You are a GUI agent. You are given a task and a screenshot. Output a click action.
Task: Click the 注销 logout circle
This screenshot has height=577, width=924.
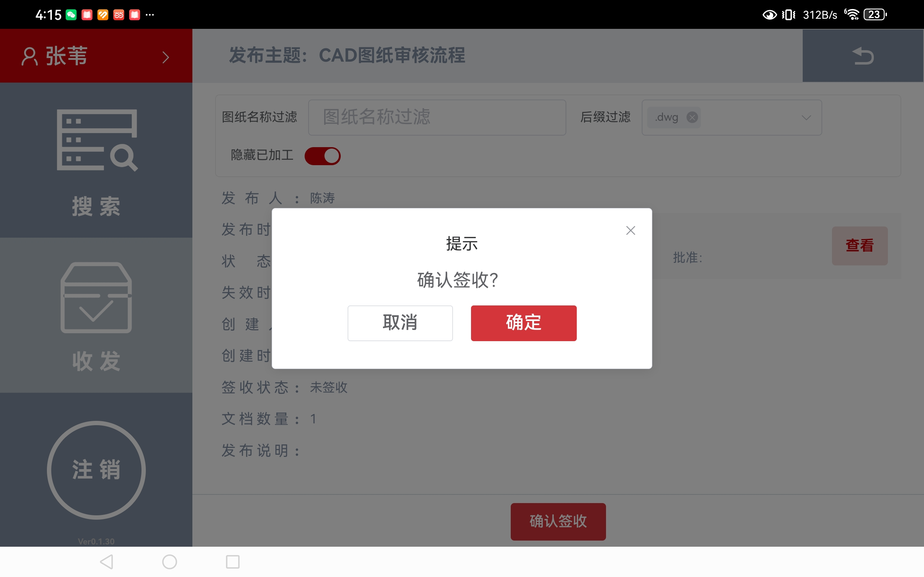(96, 470)
